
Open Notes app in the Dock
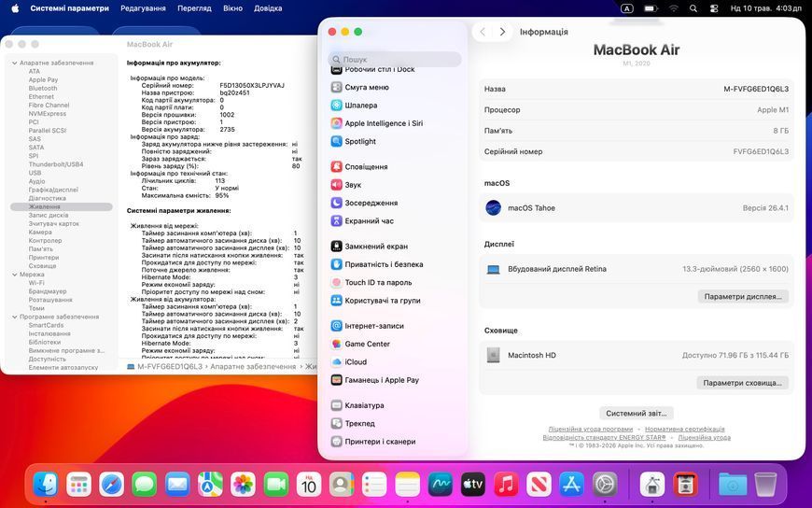[x=408, y=485]
